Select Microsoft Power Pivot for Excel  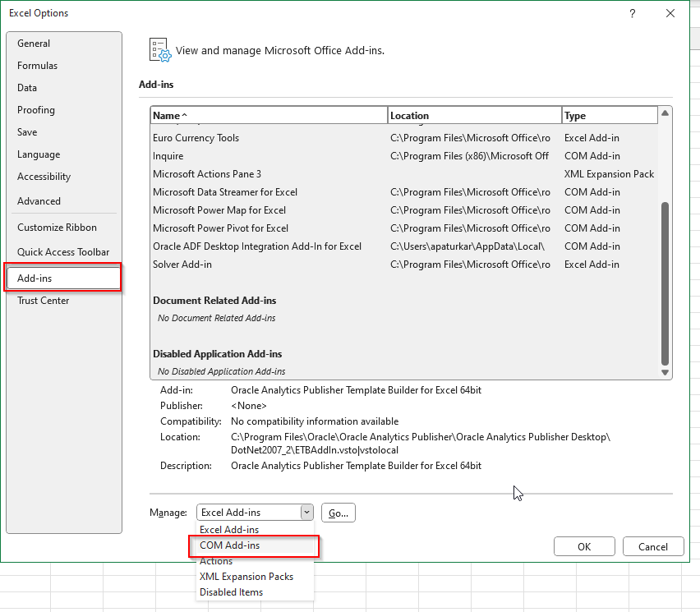[404, 228]
